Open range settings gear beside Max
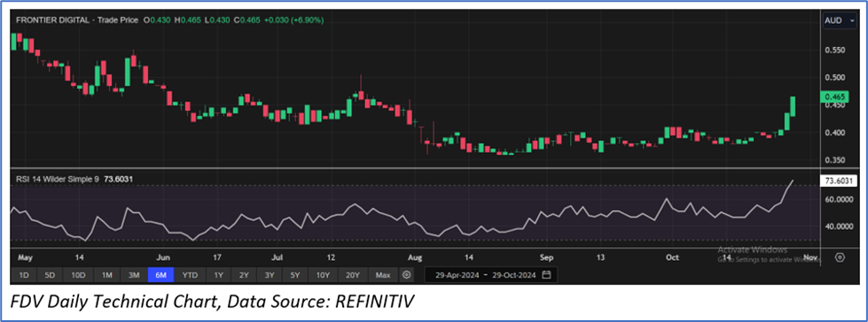The height and width of the screenshot is (322, 868). pyautogui.click(x=407, y=275)
